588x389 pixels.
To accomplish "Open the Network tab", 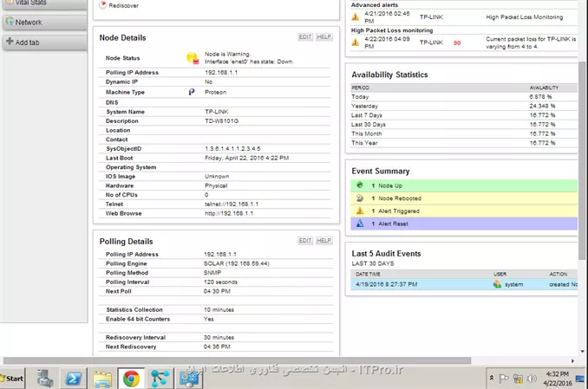I will tap(44, 23).
